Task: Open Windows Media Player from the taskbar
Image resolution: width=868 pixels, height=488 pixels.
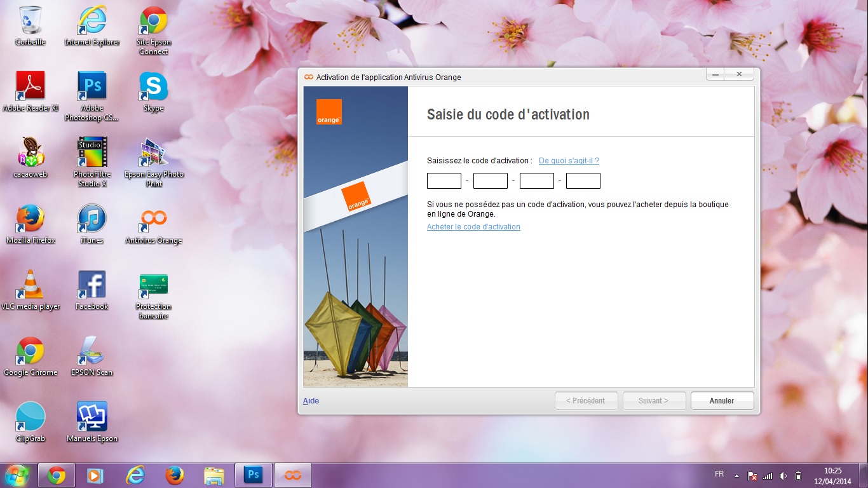Action: pos(95,475)
